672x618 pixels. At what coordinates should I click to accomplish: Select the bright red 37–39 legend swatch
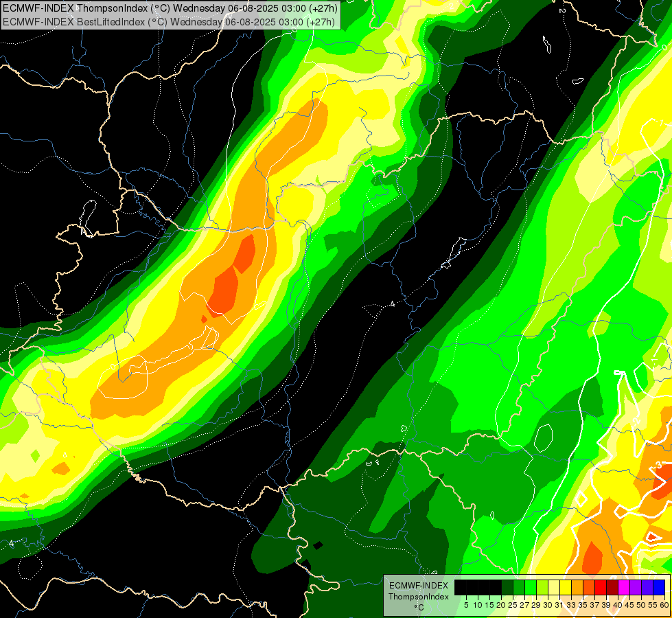coord(601,587)
